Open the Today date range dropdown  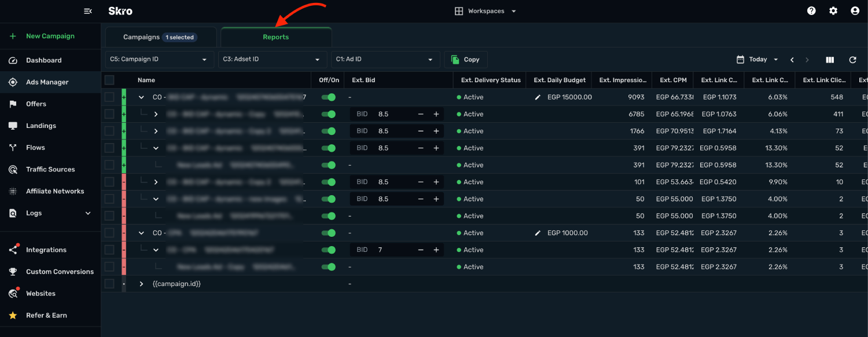(x=757, y=60)
